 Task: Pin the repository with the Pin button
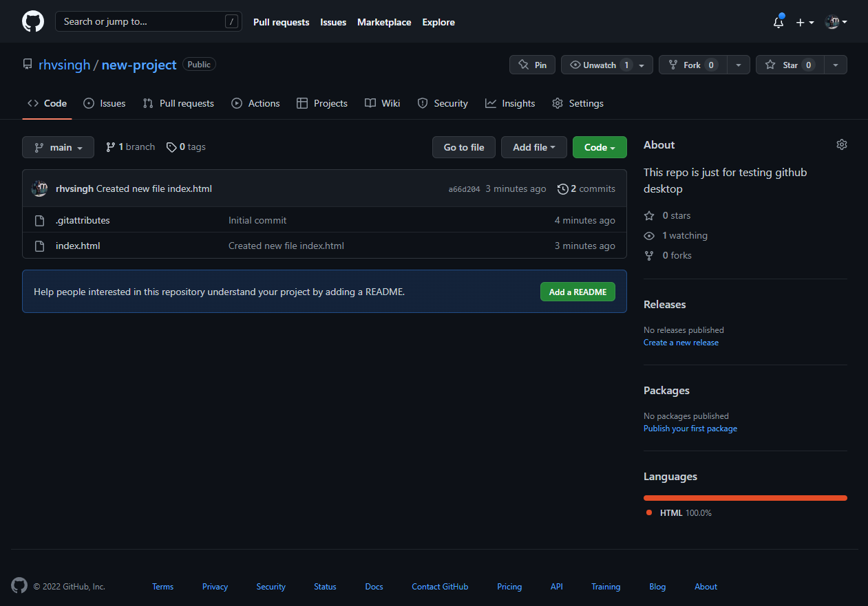point(532,65)
